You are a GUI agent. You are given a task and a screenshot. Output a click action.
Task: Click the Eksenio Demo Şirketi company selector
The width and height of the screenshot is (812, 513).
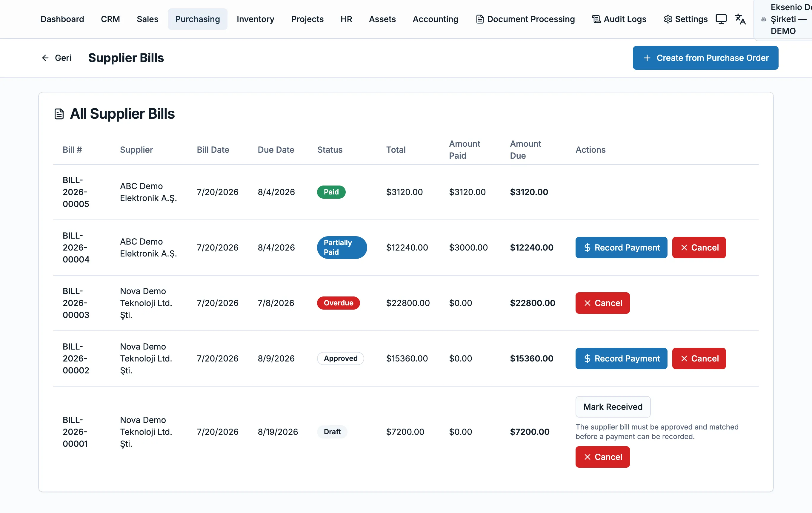784,19
